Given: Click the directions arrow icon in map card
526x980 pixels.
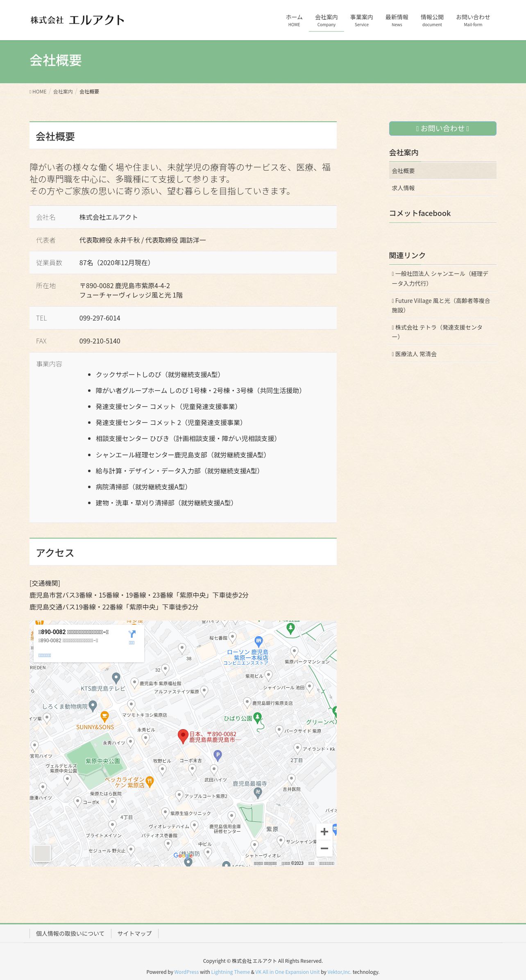Looking at the screenshot, I should (131, 634).
